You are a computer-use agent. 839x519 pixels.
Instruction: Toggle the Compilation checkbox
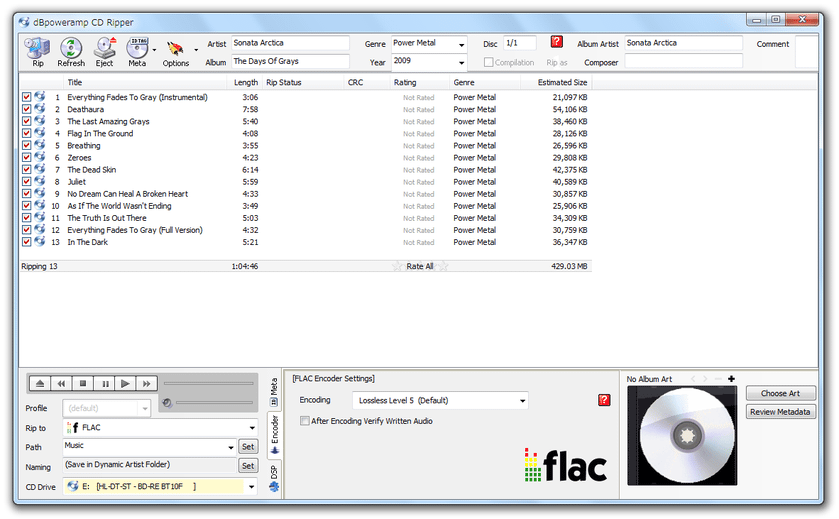[x=489, y=62]
